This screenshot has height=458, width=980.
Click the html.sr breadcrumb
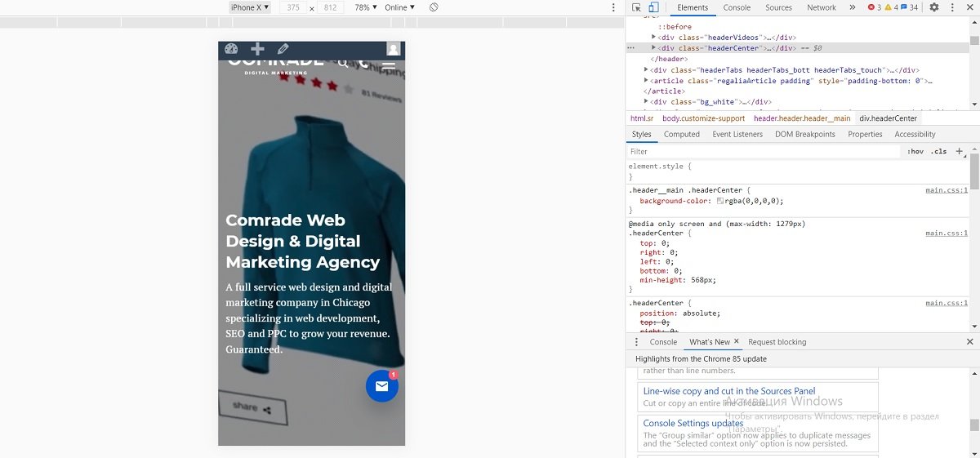(x=642, y=118)
